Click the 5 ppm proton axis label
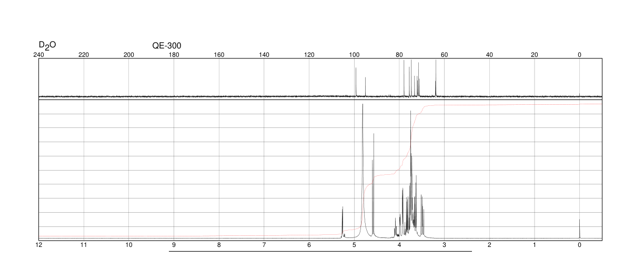 354,245
